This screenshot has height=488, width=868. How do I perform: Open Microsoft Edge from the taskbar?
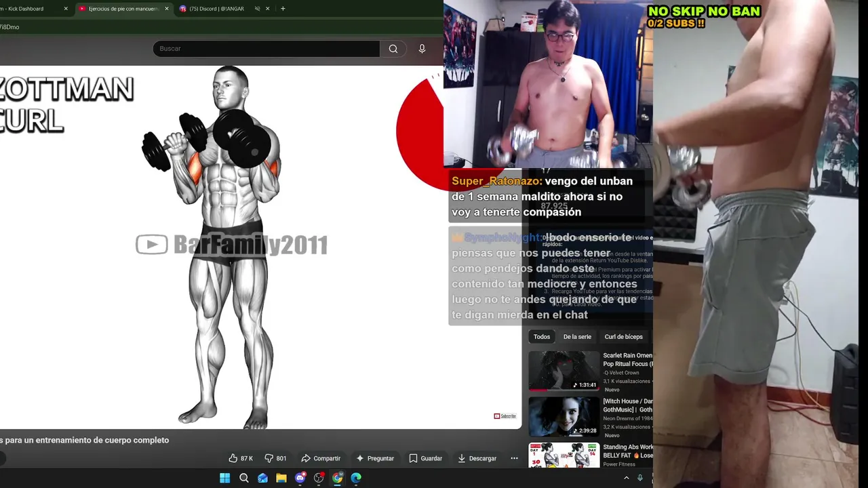356,478
